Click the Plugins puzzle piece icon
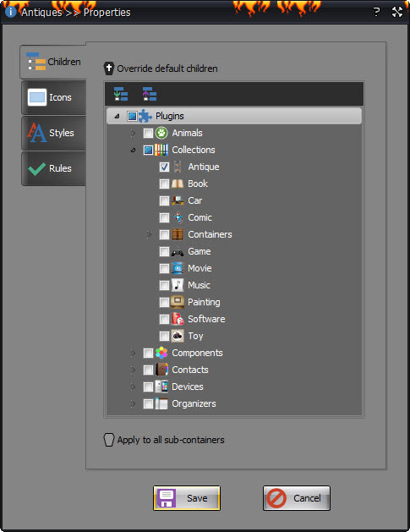Screen dimensions: 410x532 pyautogui.click(x=145, y=116)
